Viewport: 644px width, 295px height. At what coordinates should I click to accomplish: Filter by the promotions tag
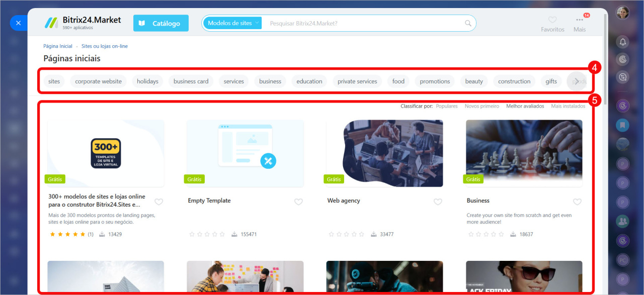coord(435,81)
